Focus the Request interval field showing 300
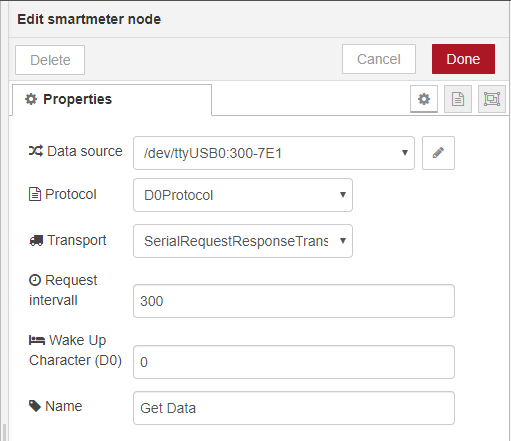This screenshot has width=511, height=441. pos(294,301)
